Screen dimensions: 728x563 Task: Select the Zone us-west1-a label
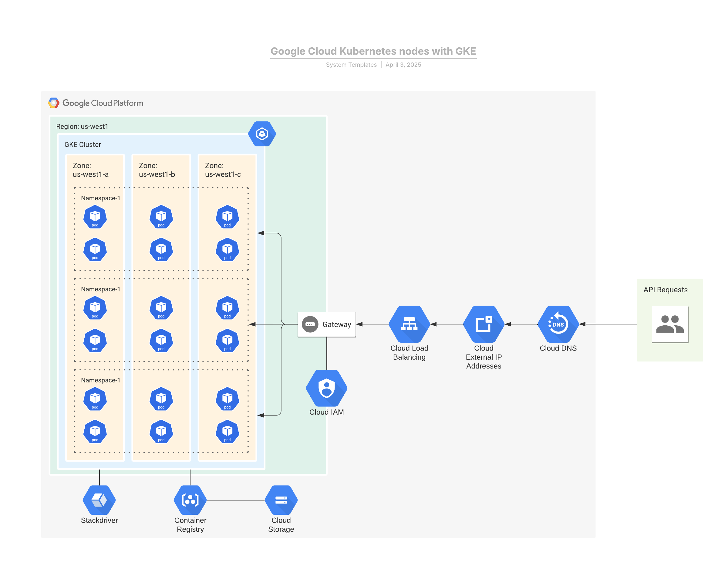(90, 170)
